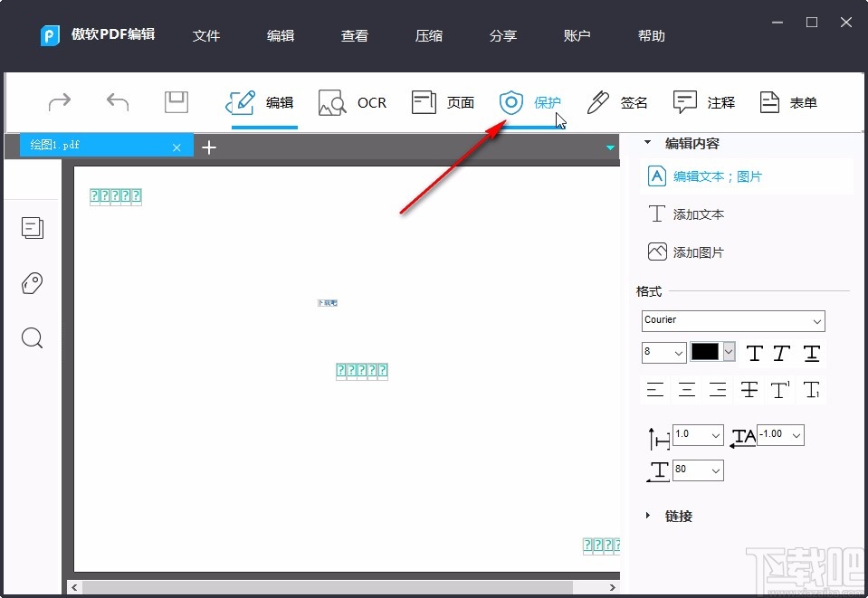Expand the 链接 section
The height and width of the screenshot is (598, 868).
click(647, 516)
